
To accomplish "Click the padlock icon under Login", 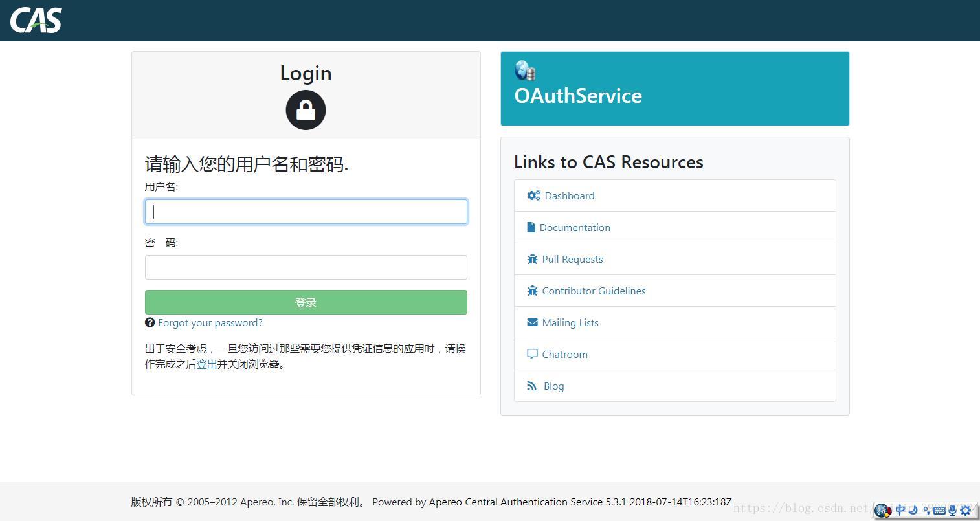I will coord(306,110).
